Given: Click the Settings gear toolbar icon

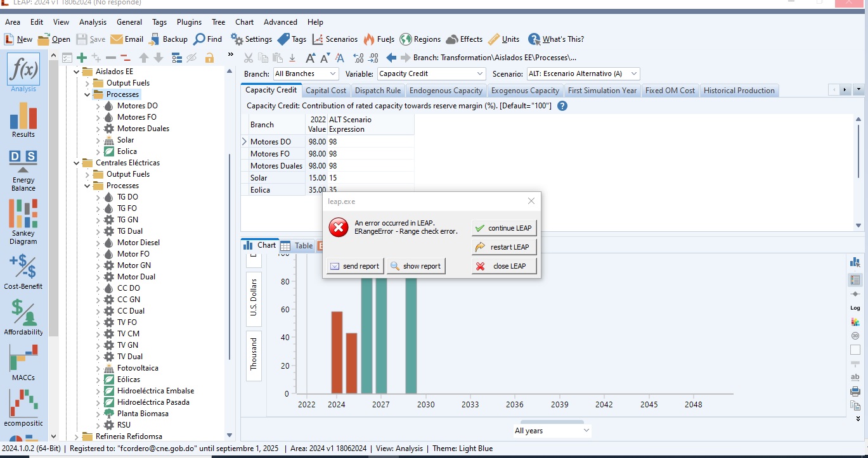Looking at the screenshot, I should (251, 39).
